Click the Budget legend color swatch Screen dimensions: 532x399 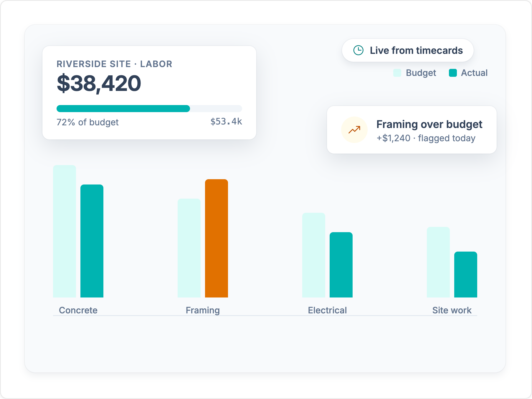click(x=397, y=73)
